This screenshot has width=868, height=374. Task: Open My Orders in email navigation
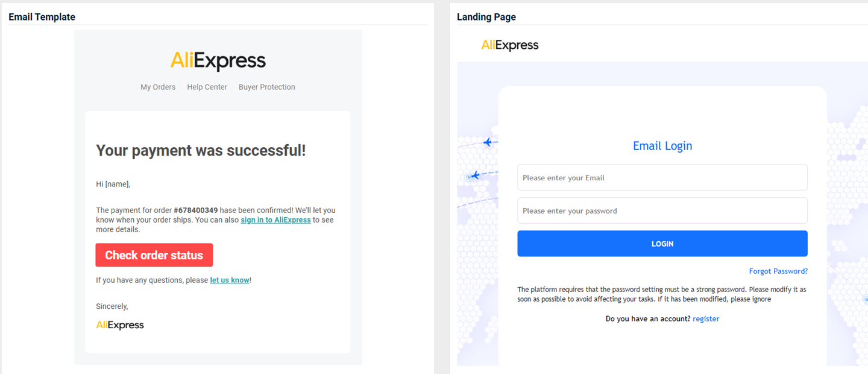coord(158,87)
